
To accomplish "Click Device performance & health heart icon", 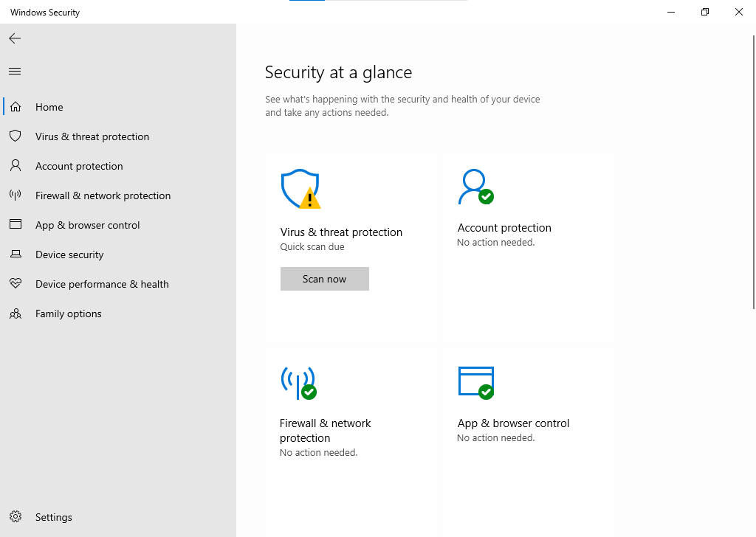I will (16, 284).
